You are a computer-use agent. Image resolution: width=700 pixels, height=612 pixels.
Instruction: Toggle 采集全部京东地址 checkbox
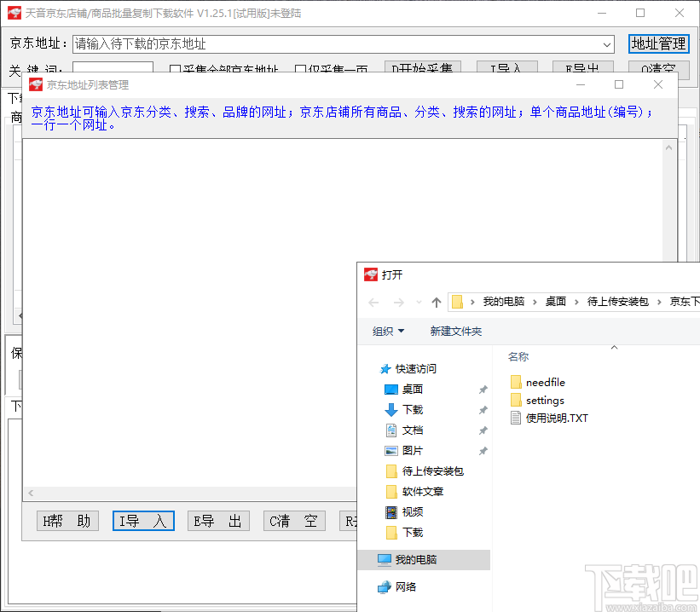pos(224,70)
